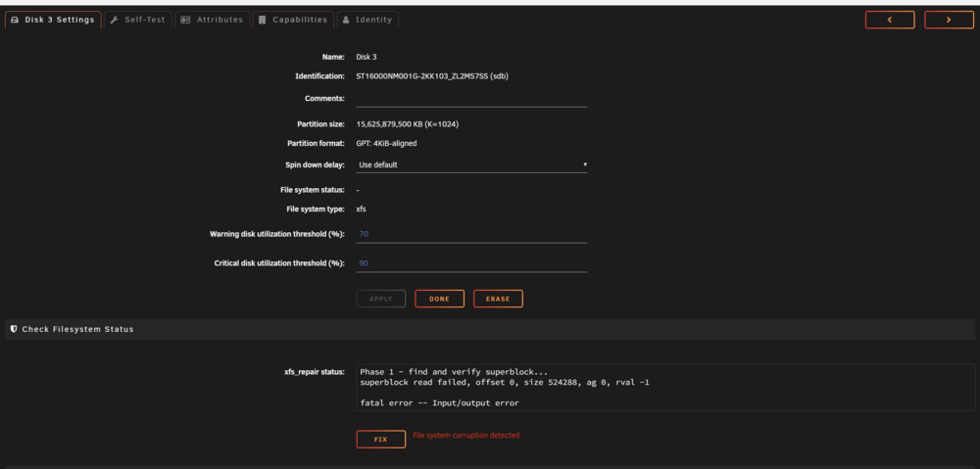Open the Disk 3 Settings tab
980x469 pixels.
point(53,20)
